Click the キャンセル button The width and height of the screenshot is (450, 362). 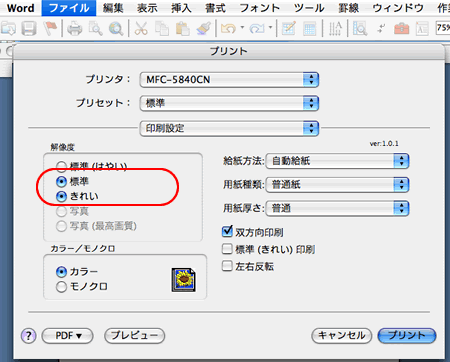(x=342, y=336)
